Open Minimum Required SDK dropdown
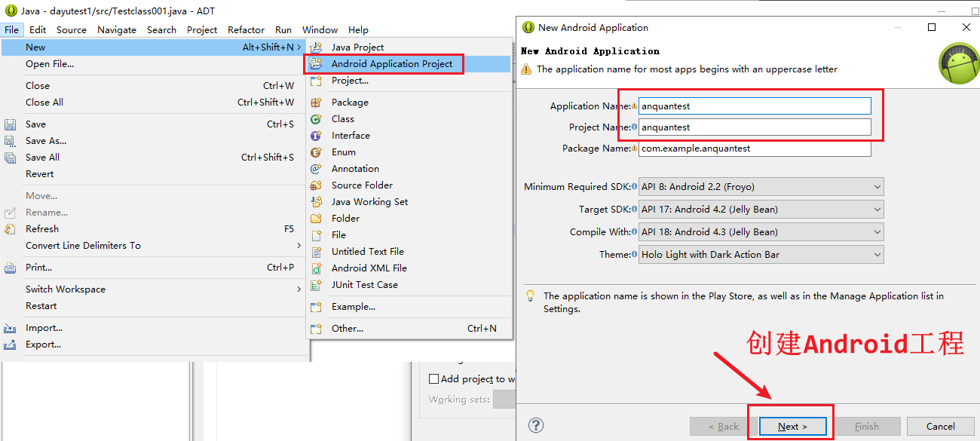 point(761,187)
